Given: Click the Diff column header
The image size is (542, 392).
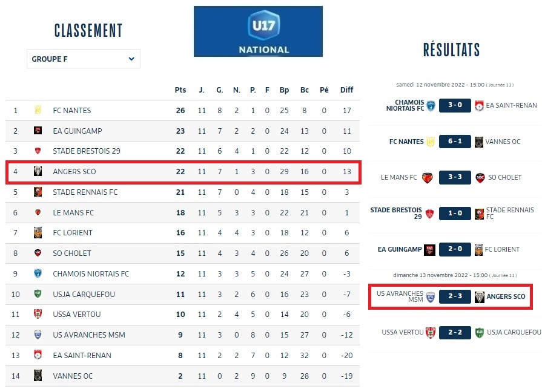Looking at the screenshot, I should [x=346, y=90].
